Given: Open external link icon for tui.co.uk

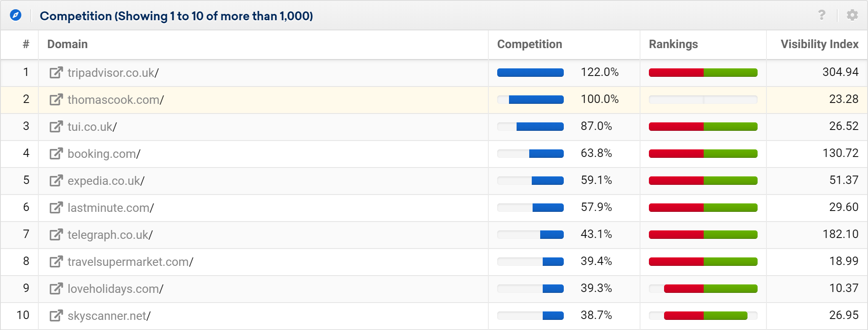Looking at the screenshot, I should coord(56,127).
